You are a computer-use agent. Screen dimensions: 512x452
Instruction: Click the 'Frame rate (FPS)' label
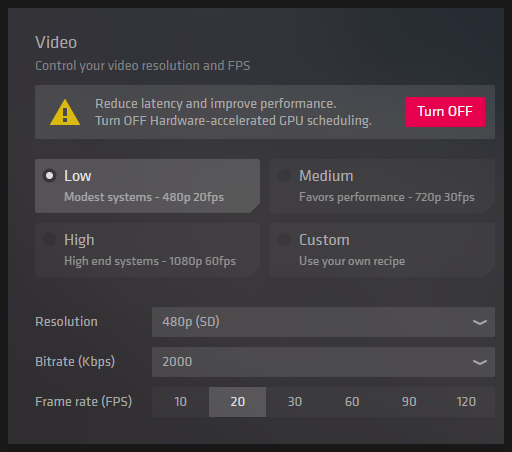(x=84, y=402)
